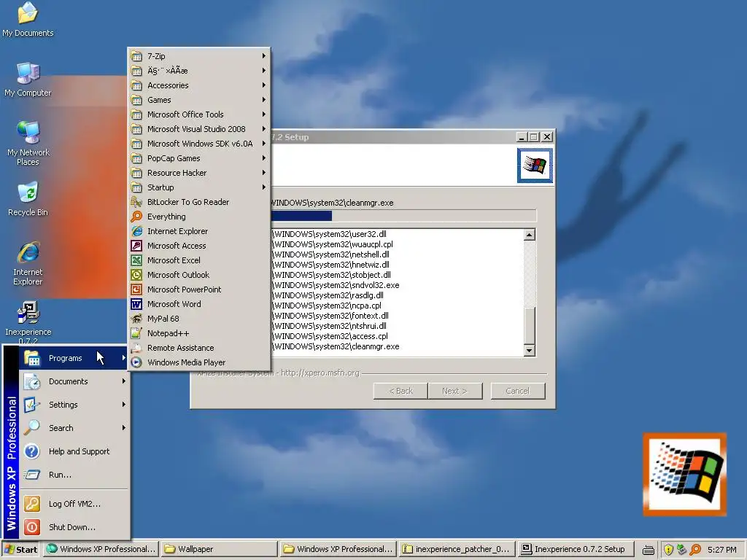Click the keyboard icon in taskbar
The width and height of the screenshot is (747, 560).
click(x=648, y=550)
